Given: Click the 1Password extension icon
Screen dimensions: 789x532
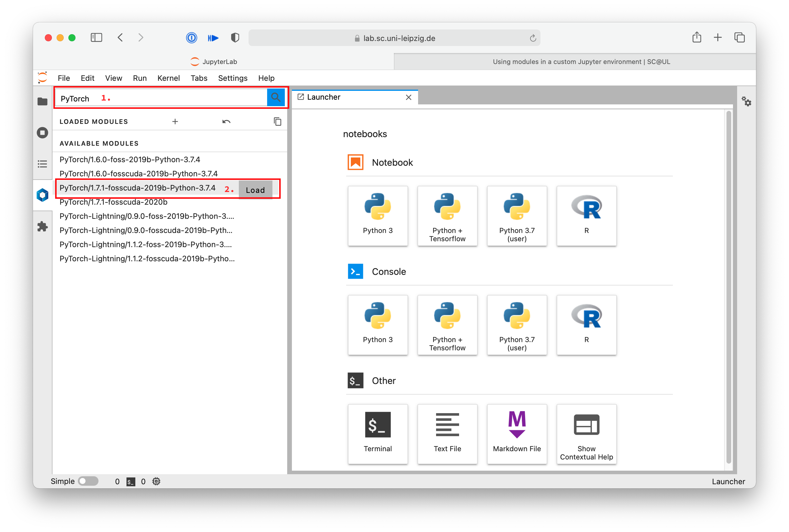Looking at the screenshot, I should [x=191, y=37].
